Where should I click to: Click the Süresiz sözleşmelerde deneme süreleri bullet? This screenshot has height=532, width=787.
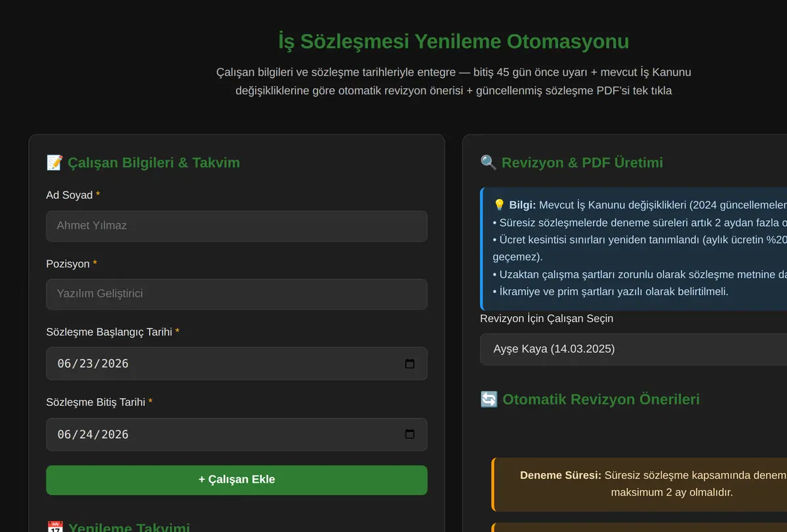[x=640, y=222]
